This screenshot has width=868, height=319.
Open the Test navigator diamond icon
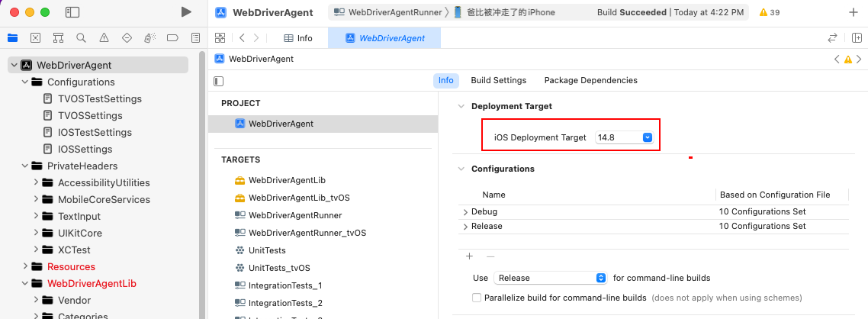click(127, 37)
